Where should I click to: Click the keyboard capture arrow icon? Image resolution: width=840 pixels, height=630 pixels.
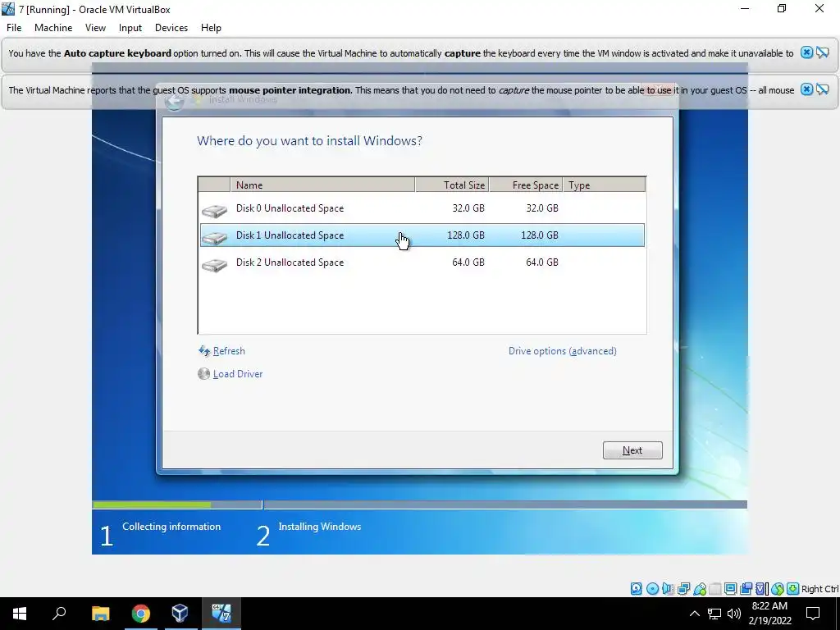point(793,589)
